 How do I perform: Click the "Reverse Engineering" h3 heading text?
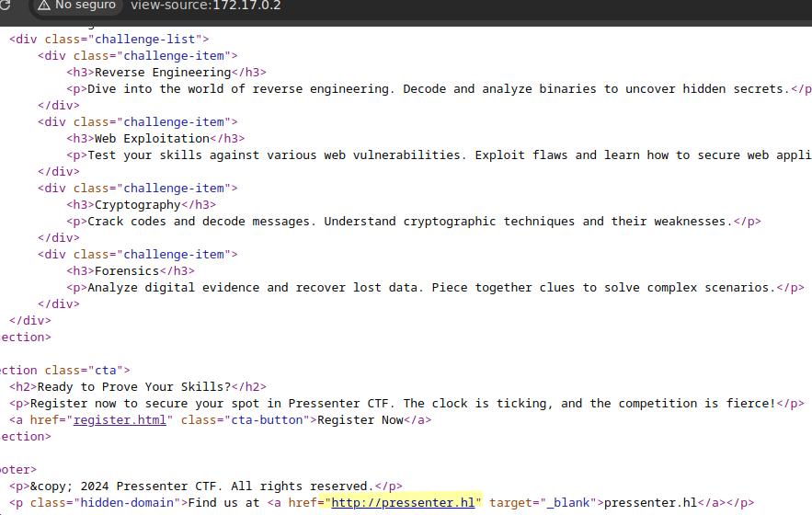click(x=163, y=73)
